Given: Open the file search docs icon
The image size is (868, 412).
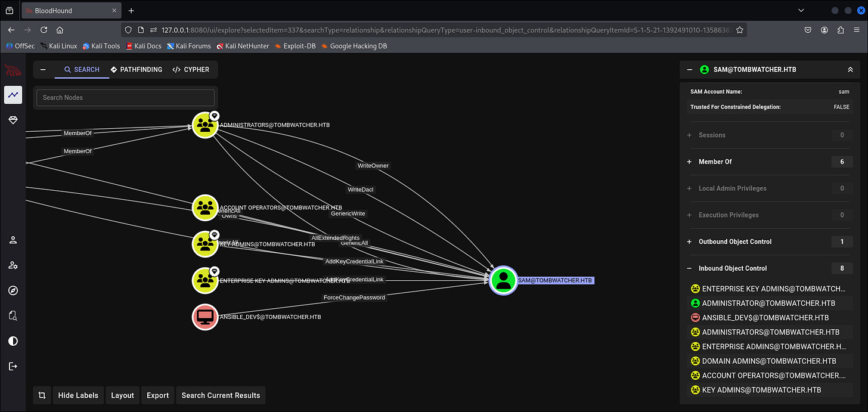Looking at the screenshot, I should point(13,315).
